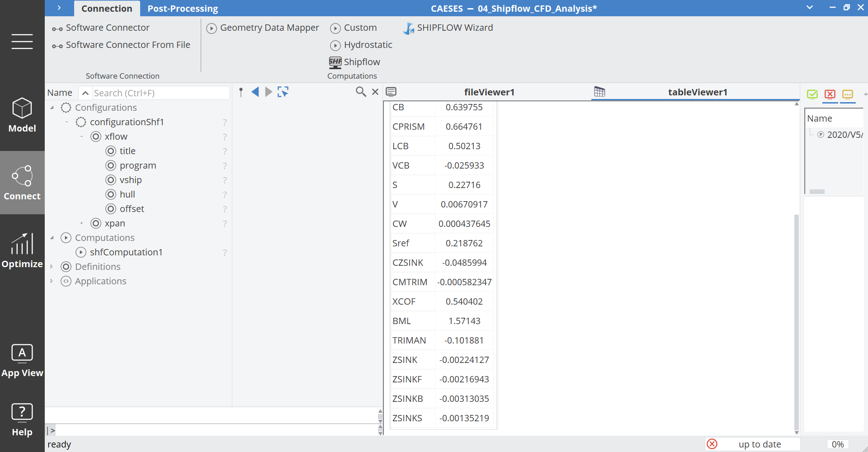
Task: Close the object editor panel
Action: (375, 92)
